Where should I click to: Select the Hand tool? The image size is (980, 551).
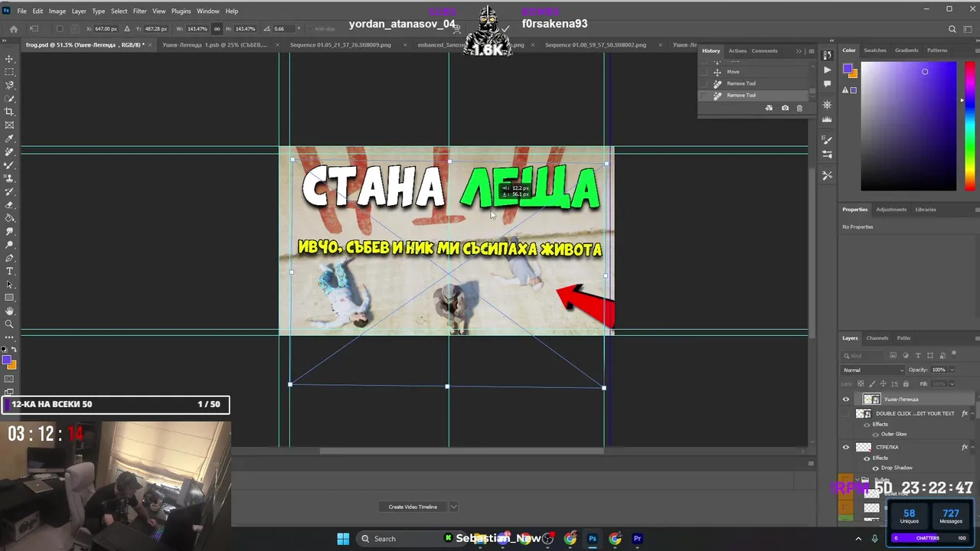pyautogui.click(x=9, y=311)
